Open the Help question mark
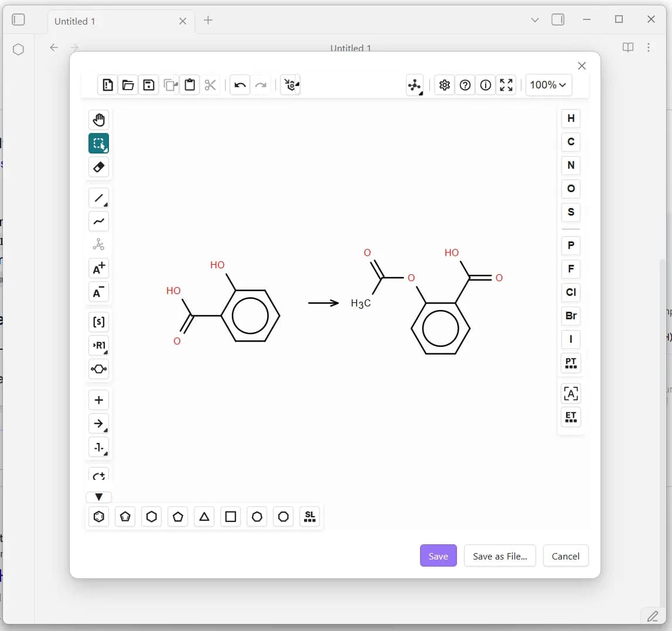The height and width of the screenshot is (631, 672). pos(465,85)
